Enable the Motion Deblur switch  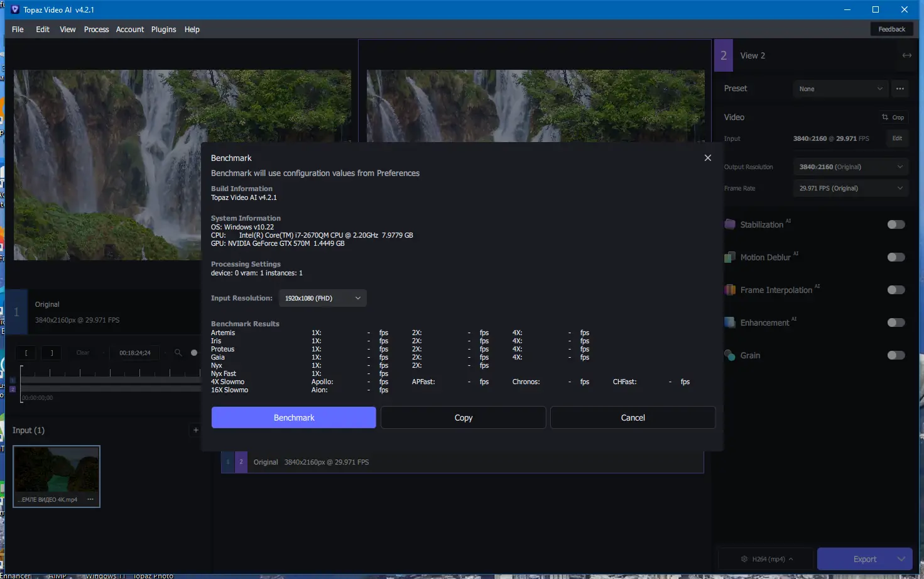896,257
